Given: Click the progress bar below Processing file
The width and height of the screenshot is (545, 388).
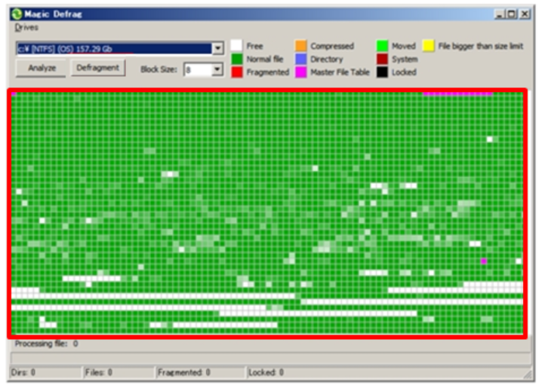Looking at the screenshot, I should click(x=270, y=358).
